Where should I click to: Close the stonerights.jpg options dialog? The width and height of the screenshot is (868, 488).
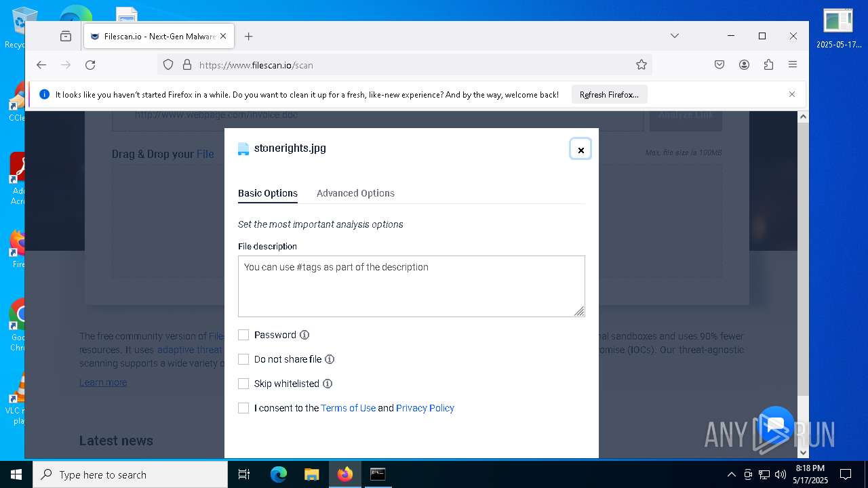point(580,150)
